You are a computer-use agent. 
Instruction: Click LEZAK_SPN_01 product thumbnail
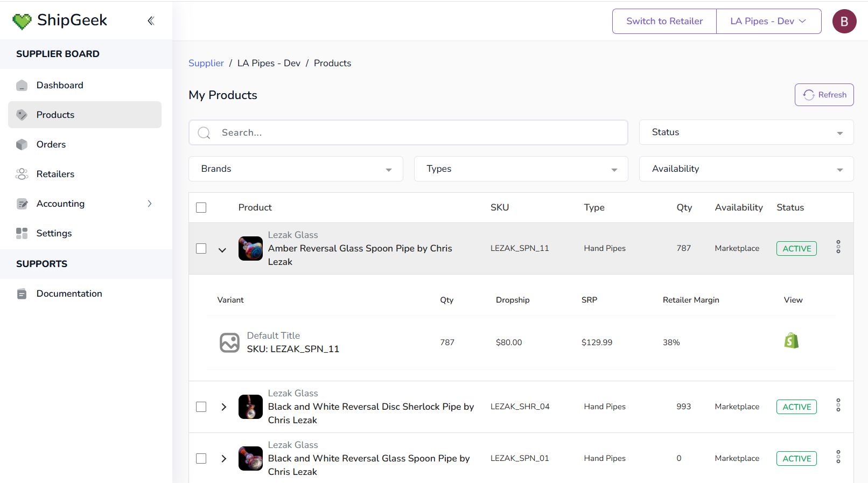click(250, 458)
